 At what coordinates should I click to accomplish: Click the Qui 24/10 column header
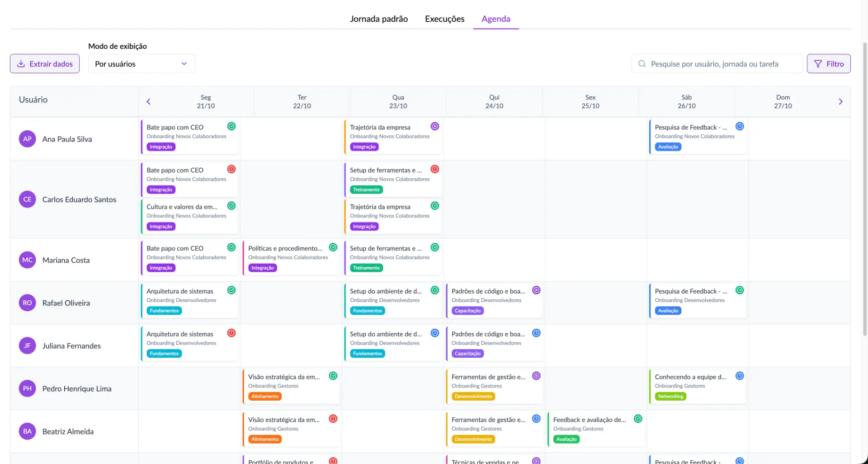click(494, 102)
